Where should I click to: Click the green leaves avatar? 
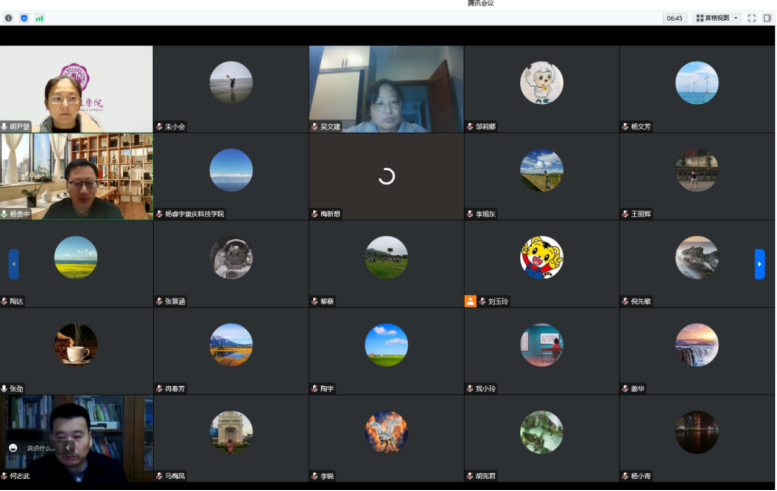pos(542,432)
